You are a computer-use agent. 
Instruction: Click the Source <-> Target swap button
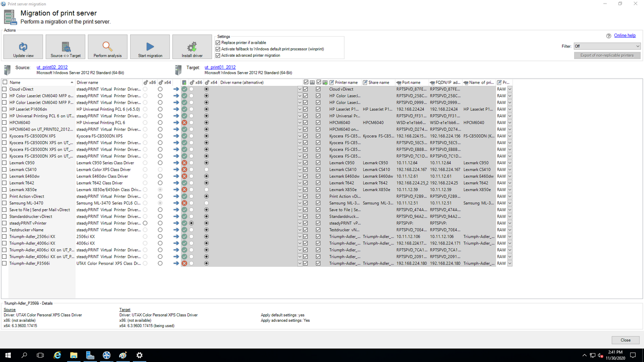(x=65, y=47)
